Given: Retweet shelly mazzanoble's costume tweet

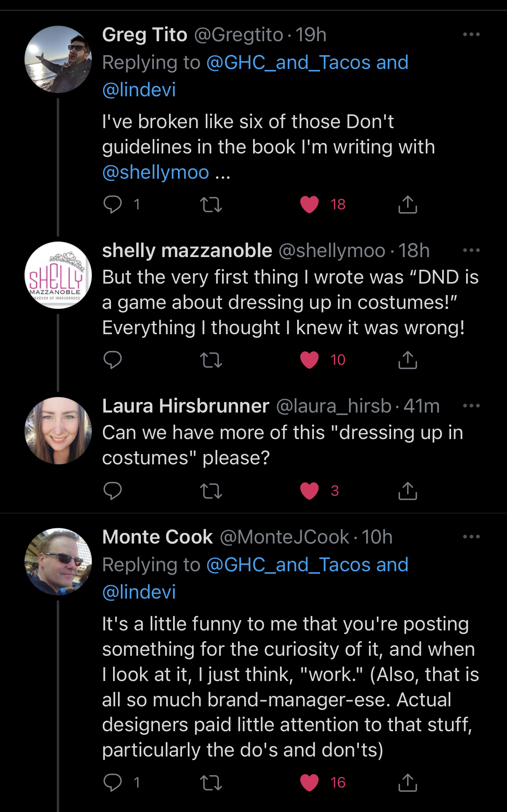Looking at the screenshot, I should [211, 360].
